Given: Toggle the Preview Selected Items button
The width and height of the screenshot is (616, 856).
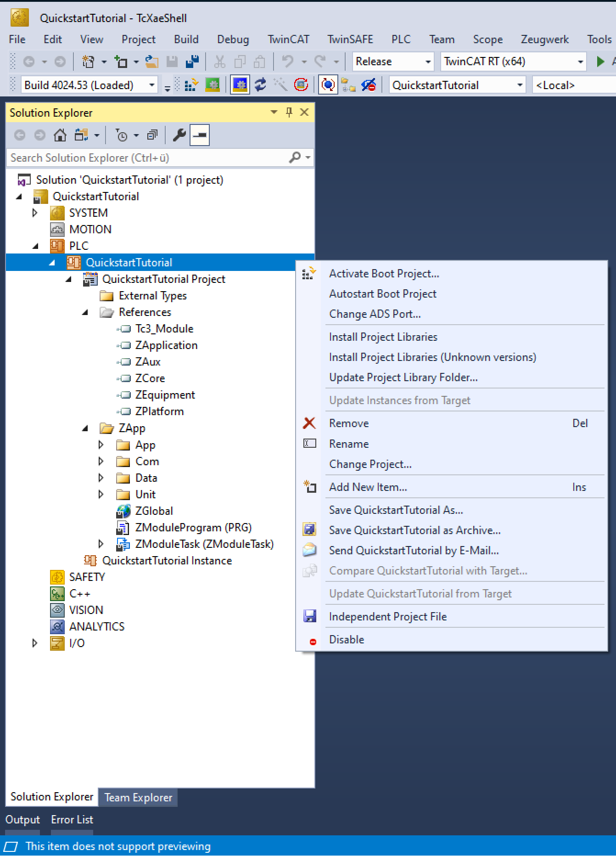Looking at the screenshot, I should tap(200, 135).
